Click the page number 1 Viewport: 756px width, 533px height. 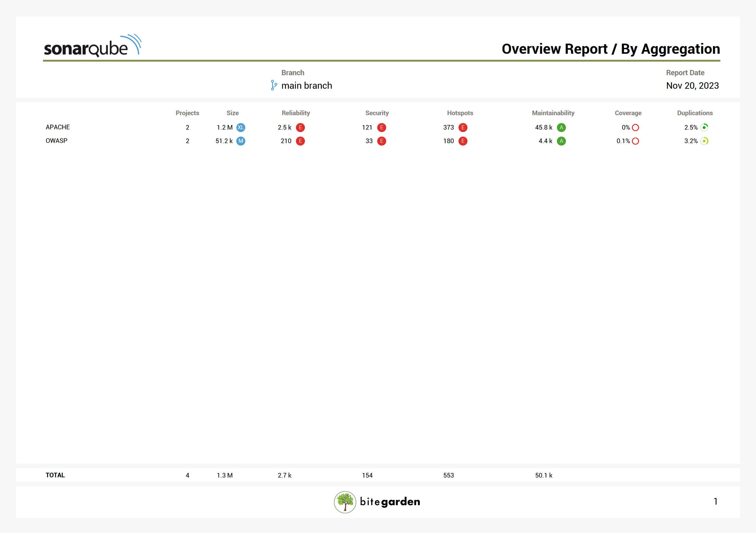pos(715,501)
